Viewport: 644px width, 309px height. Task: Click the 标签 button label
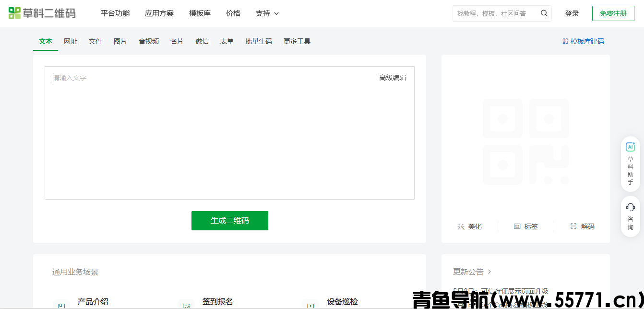pos(531,226)
